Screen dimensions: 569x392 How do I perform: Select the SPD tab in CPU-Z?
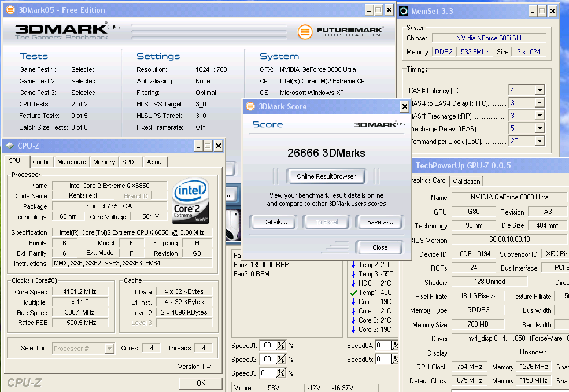128,162
